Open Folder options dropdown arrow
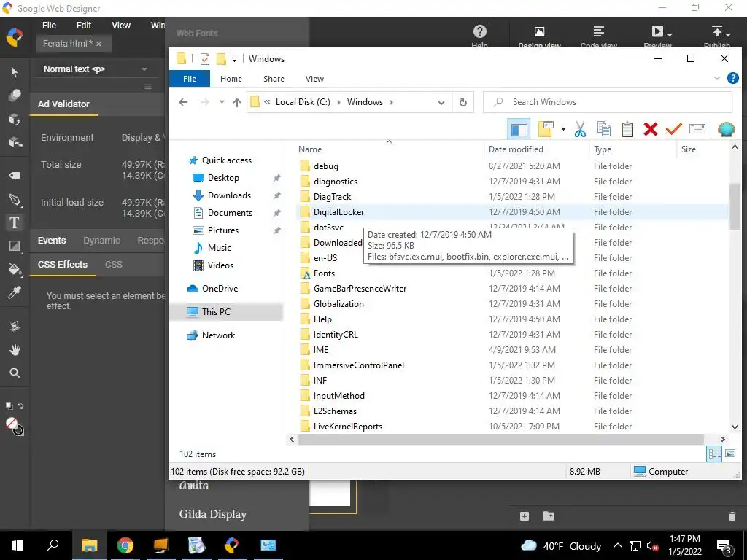 click(563, 129)
